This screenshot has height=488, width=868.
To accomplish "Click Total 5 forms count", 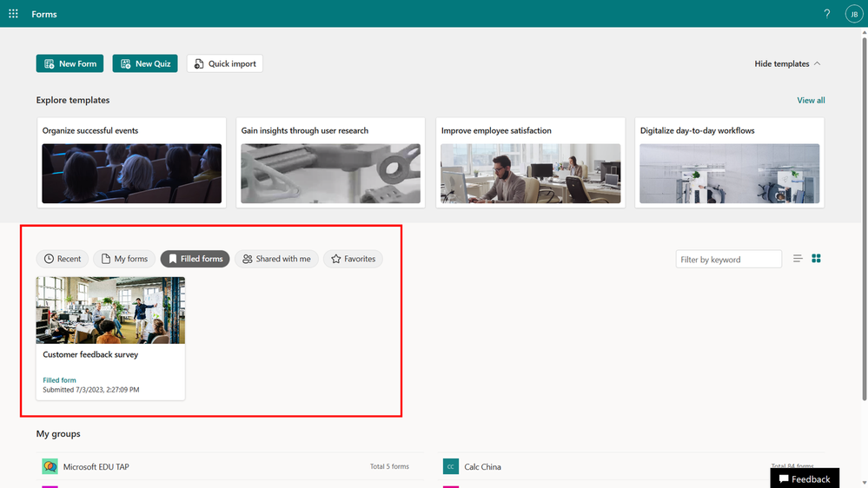I will (389, 466).
